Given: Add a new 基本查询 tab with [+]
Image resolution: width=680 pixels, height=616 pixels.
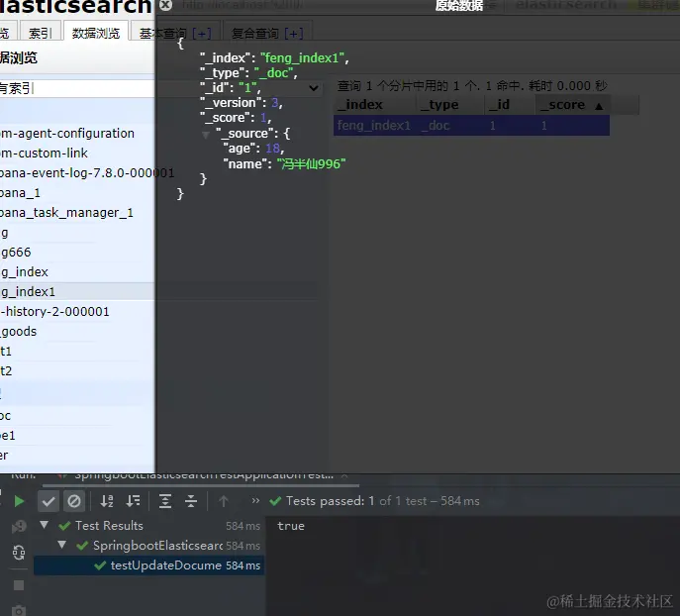Looking at the screenshot, I should tap(202, 34).
